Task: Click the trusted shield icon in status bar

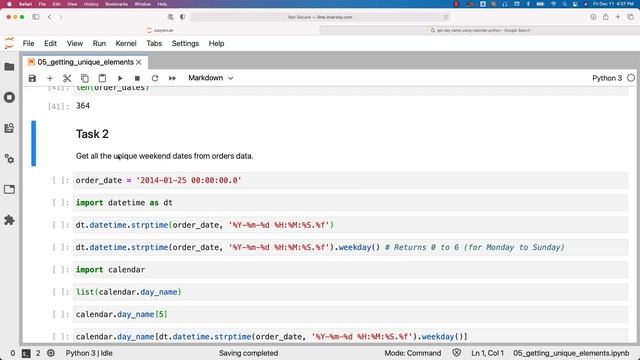Action: (x=457, y=353)
